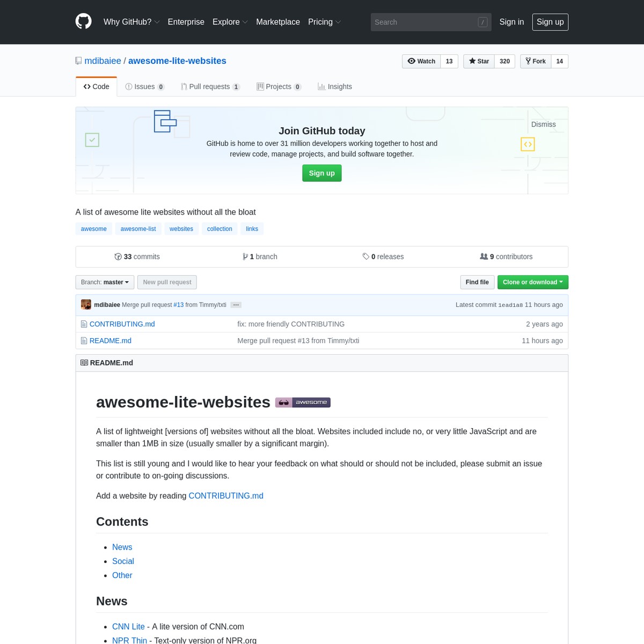644x644 pixels.
Task: Open pull request #13 link in commit bar
Action: [179, 305]
